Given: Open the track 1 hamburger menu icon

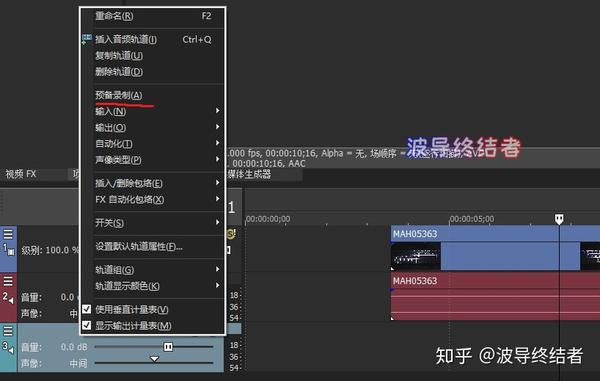Looking at the screenshot, I should [x=8, y=234].
